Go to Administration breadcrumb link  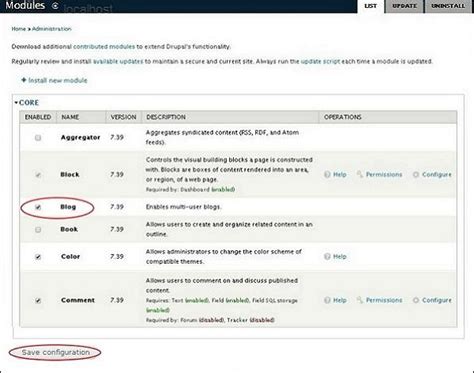52,29
